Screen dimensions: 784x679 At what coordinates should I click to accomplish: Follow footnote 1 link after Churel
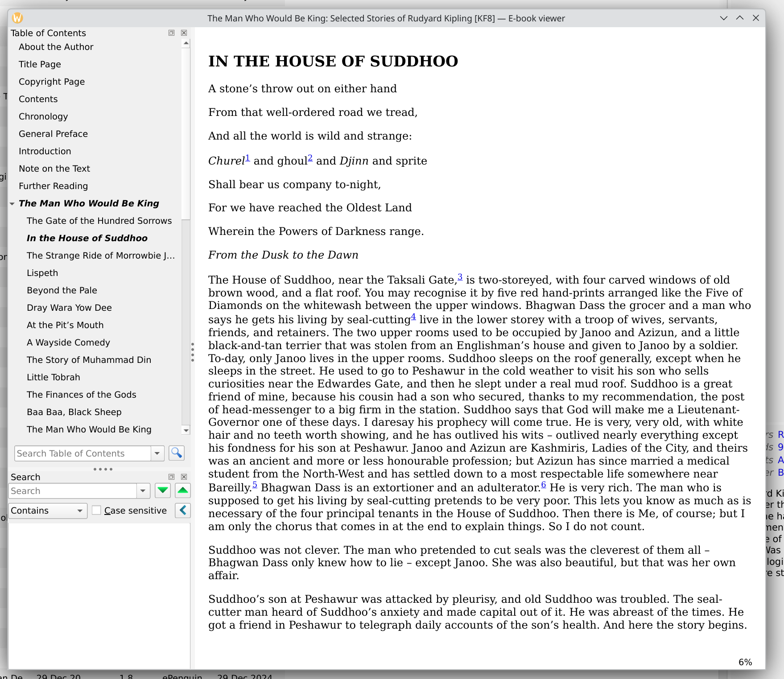(x=248, y=158)
